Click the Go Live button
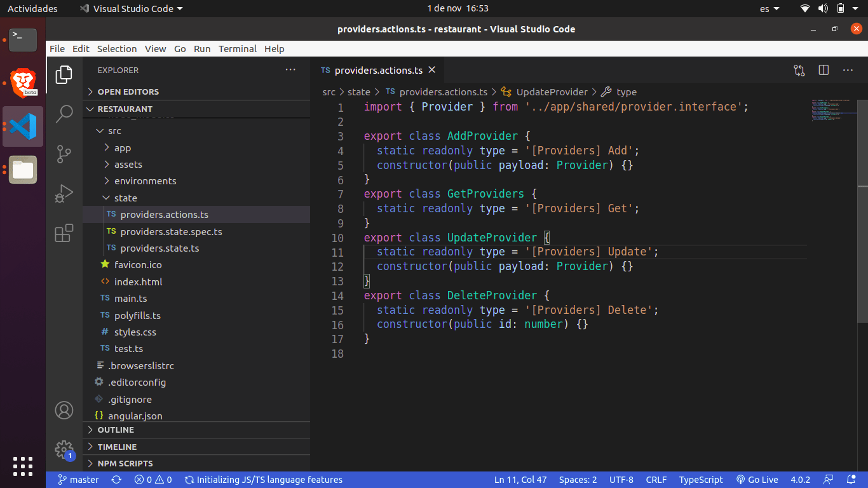The image size is (868, 488). pos(757,480)
